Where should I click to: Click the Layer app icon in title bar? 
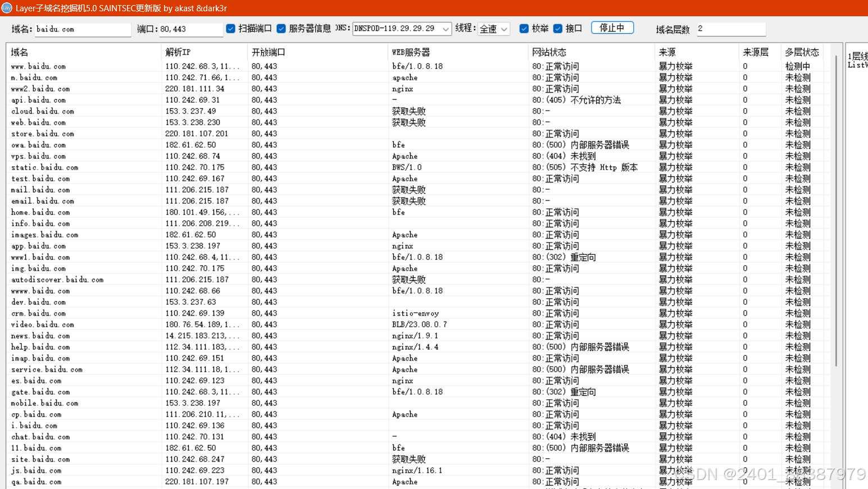(7, 8)
